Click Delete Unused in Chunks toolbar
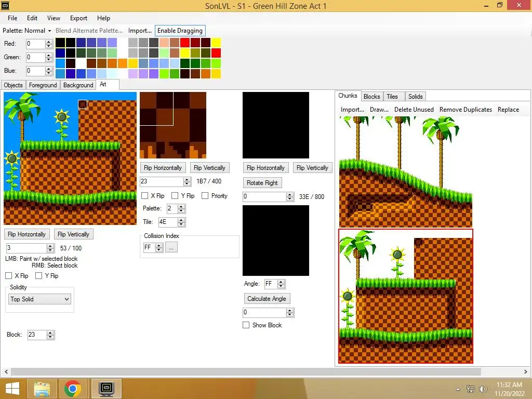Viewport: 532px width, 399px height. pyautogui.click(x=414, y=110)
